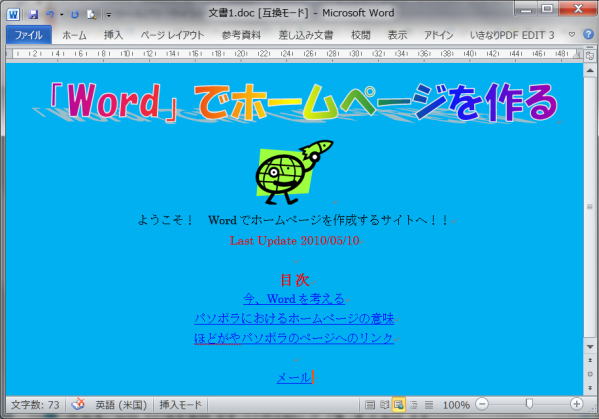Undo the last action
The height and width of the screenshot is (419, 599).
coord(50,15)
